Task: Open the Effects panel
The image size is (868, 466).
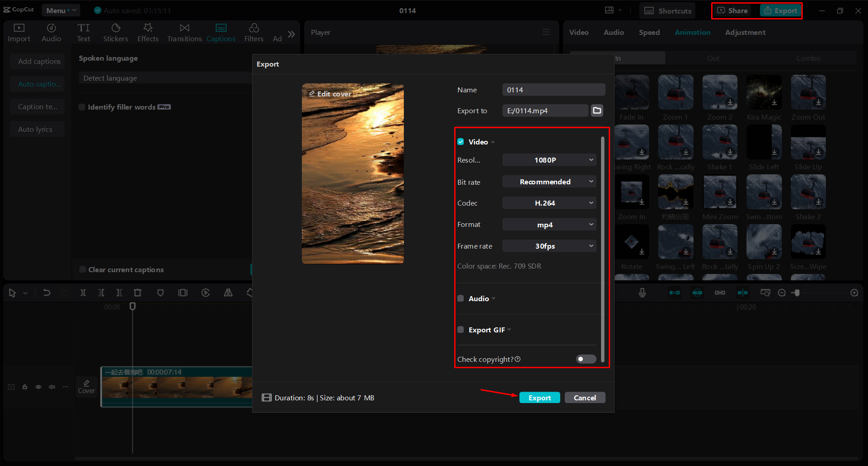Action: pyautogui.click(x=148, y=32)
